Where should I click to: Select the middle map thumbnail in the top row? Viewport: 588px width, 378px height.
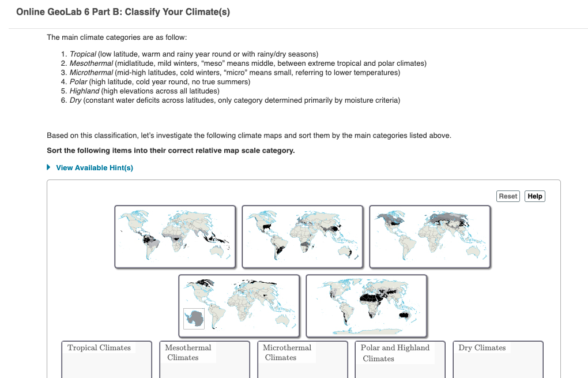pyautogui.click(x=303, y=236)
